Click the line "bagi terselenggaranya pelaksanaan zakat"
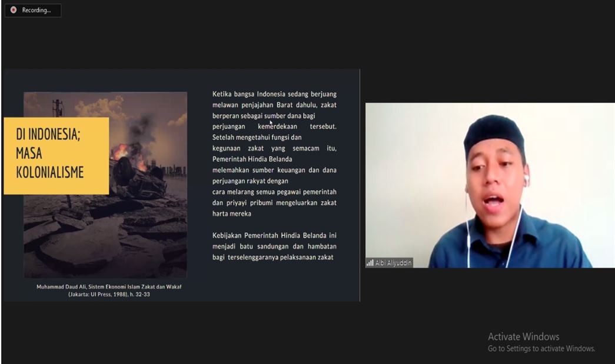Image resolution: width=615 pixels, height=364 pixels. (272, 257)
